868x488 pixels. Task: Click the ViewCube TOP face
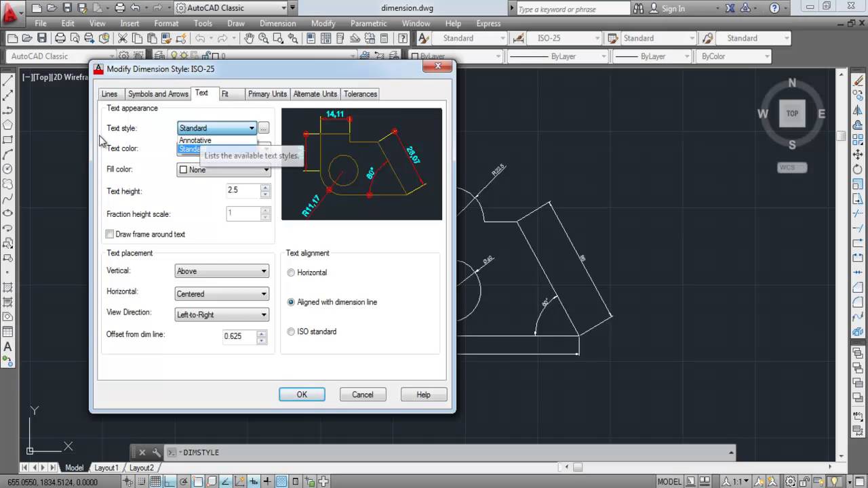point(792,114)
